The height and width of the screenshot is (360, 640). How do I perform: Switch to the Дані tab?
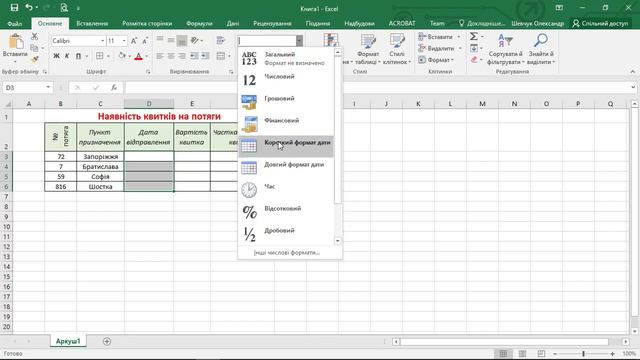(233, 24)
